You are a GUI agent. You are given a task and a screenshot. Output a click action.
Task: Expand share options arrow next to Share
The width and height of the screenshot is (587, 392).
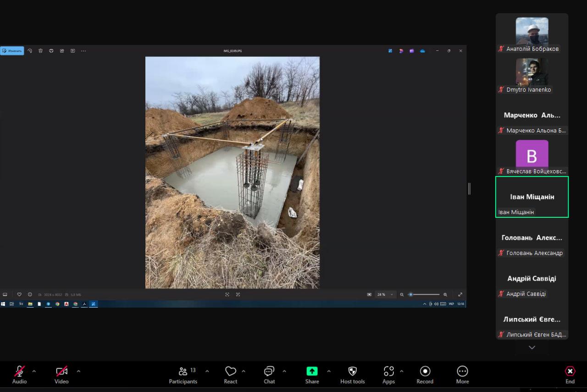[x=328, y=371]
